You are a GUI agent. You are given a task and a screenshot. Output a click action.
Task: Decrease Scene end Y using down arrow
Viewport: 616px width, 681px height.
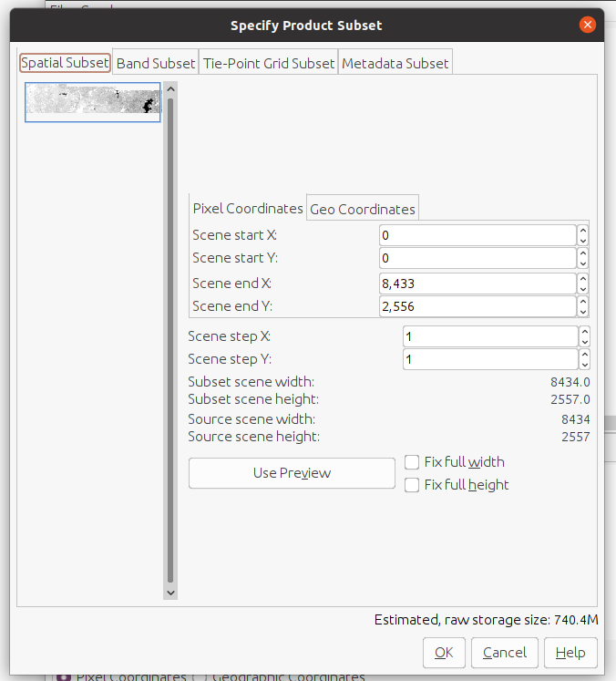[583, 311]
